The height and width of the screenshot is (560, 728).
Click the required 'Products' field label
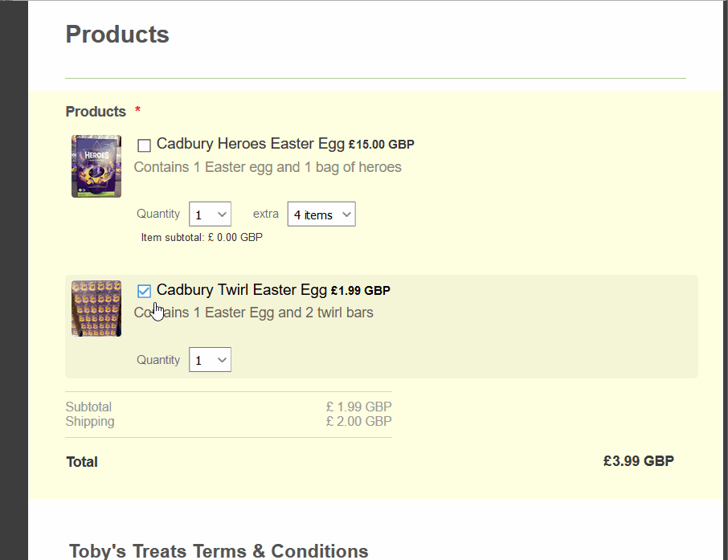point(96,112)
